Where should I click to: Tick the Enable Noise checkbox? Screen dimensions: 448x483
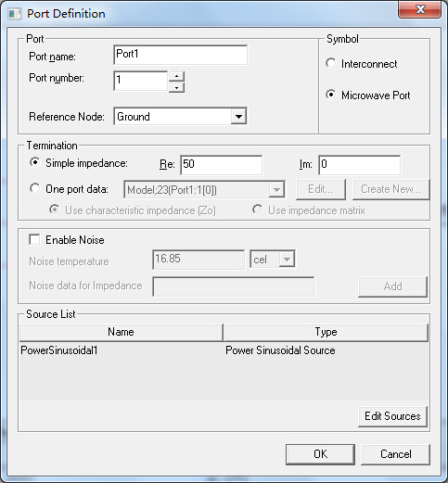click(34, 239)
